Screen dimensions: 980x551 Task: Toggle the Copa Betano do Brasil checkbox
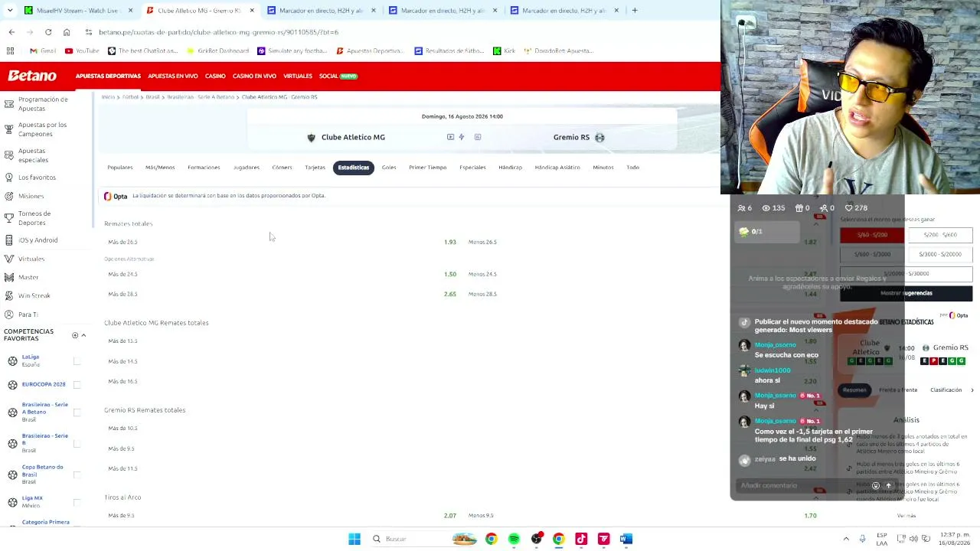point(77,475)
